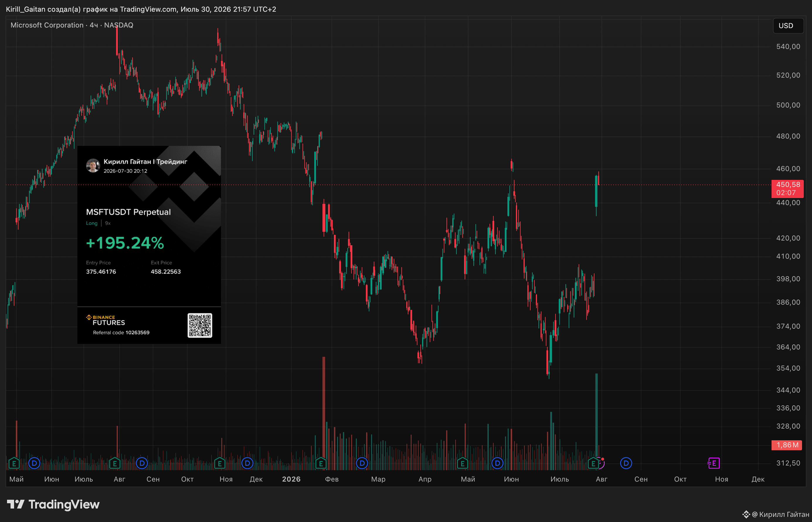Screen dimensions: 812x522
Task: Click the trader's profile avatar
Action: 93,166
